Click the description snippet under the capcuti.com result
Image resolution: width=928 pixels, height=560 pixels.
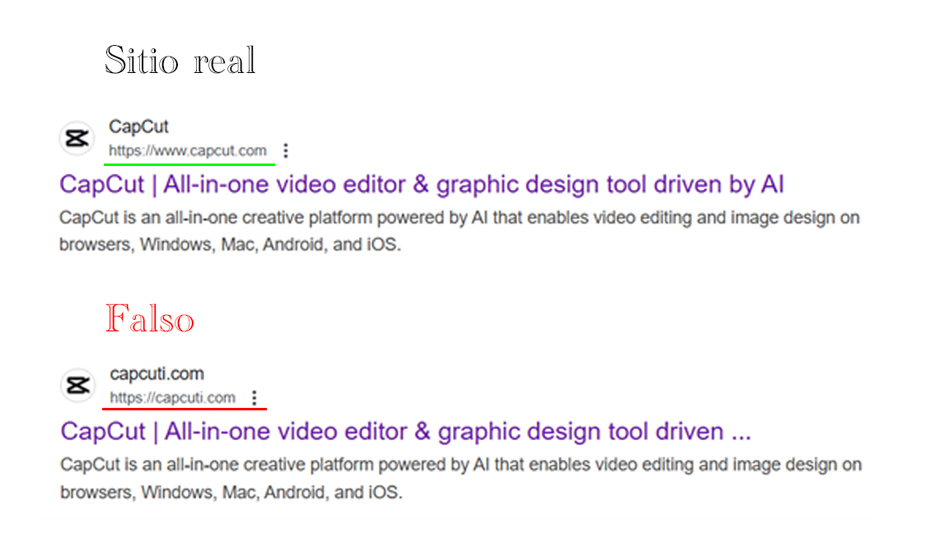click(461, 478)
